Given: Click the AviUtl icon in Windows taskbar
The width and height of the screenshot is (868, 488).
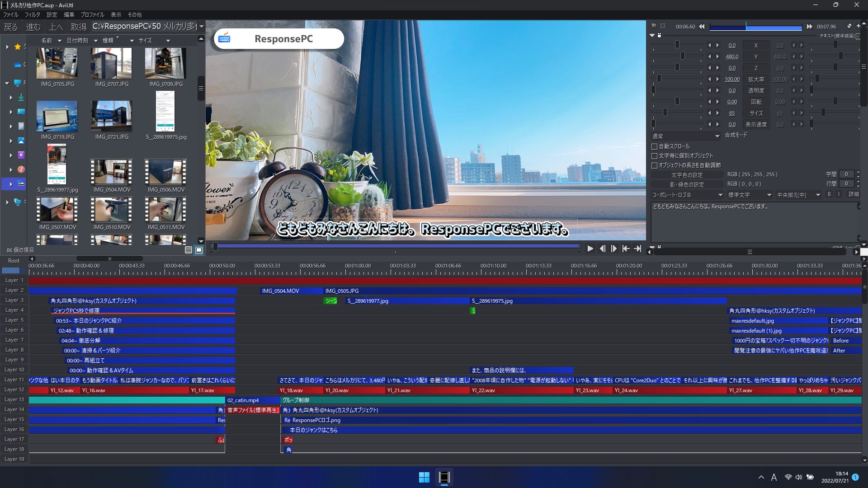Looking at the screenshot, I should point(444,477).
